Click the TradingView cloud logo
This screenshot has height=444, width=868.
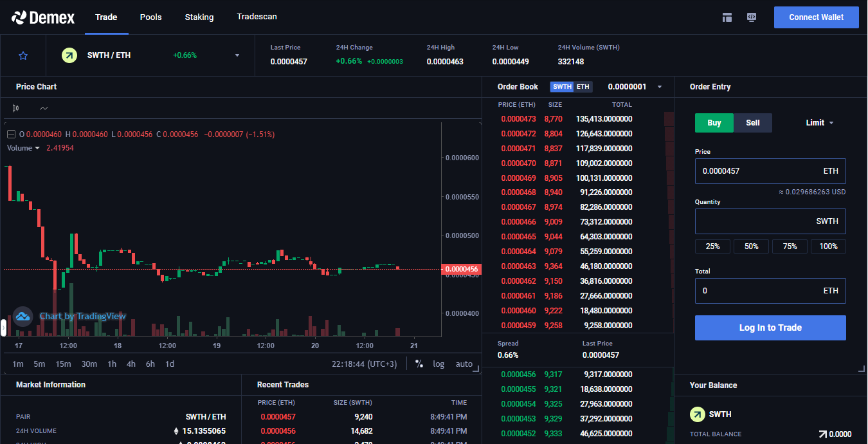[x=23, y=317]
